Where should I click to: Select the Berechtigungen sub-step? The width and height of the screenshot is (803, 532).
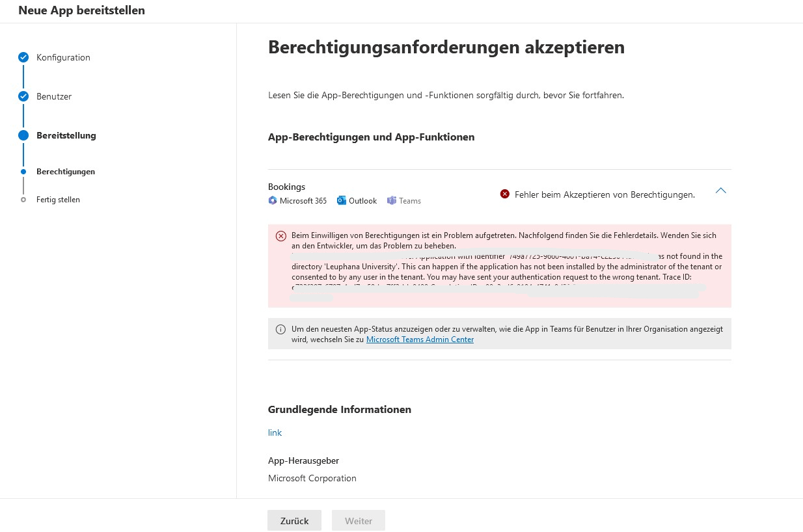[x=66, y=172]
